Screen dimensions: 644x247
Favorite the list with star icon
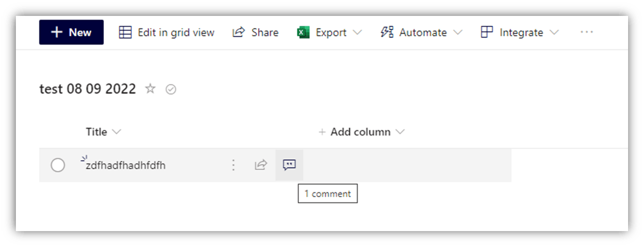tap(150, 89)
